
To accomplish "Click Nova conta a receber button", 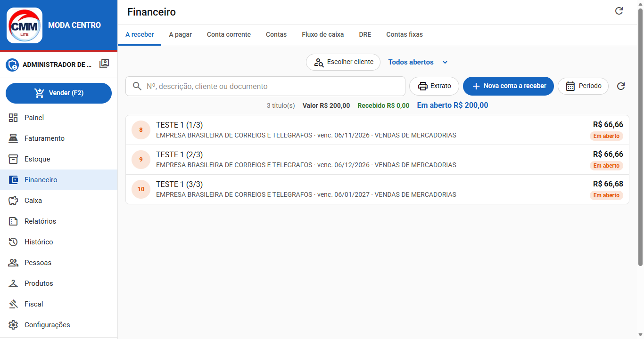I will tap(508, 86).
